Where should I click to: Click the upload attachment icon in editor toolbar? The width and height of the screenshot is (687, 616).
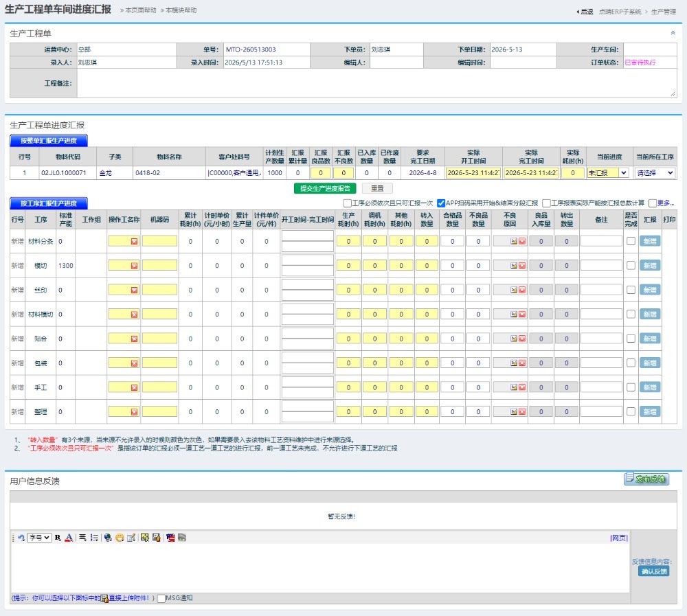[157, 538]
